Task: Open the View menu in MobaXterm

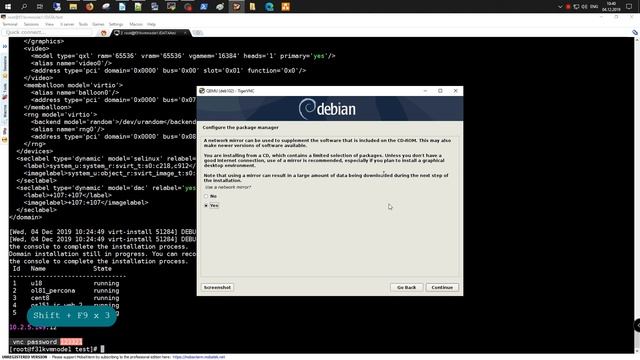Action: pos(49,24)
